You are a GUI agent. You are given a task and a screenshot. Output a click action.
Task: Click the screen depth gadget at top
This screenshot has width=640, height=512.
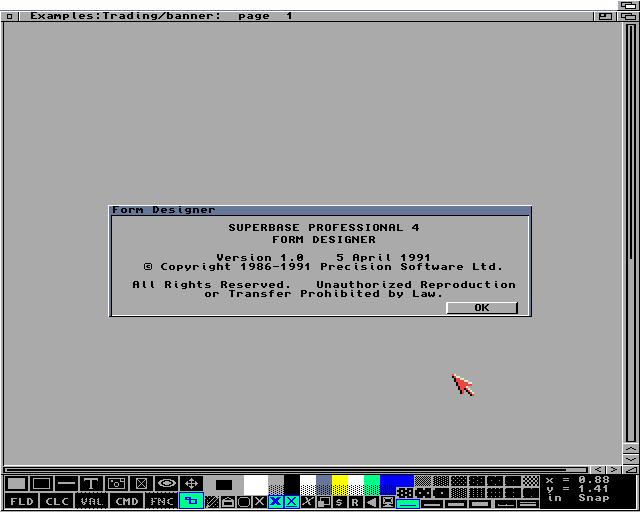(x=629, y=5)
